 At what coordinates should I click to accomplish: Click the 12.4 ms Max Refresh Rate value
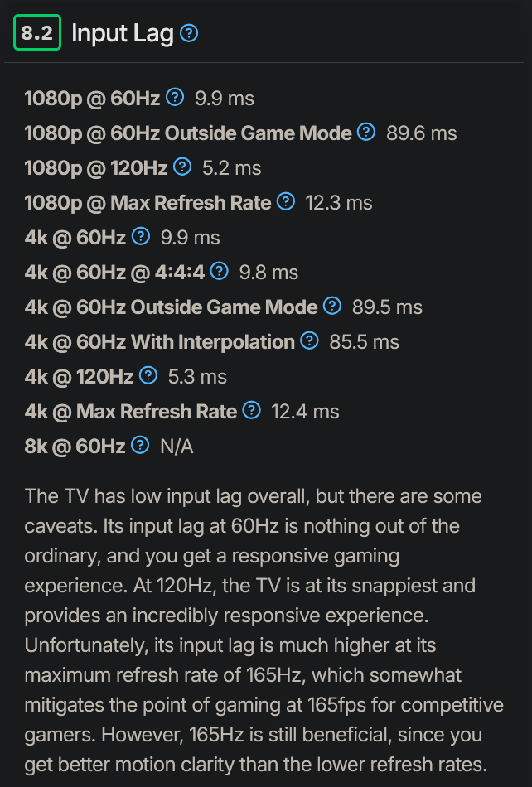click(307, 410)
